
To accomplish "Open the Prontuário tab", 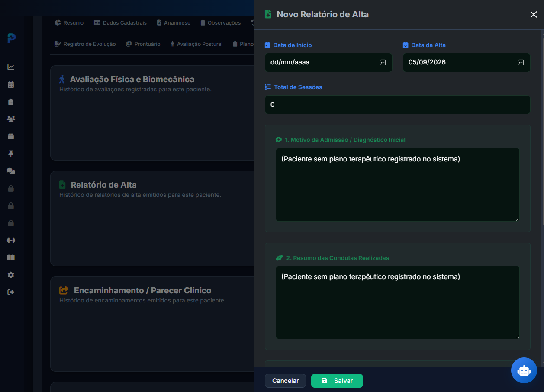I will pos(143,44).
